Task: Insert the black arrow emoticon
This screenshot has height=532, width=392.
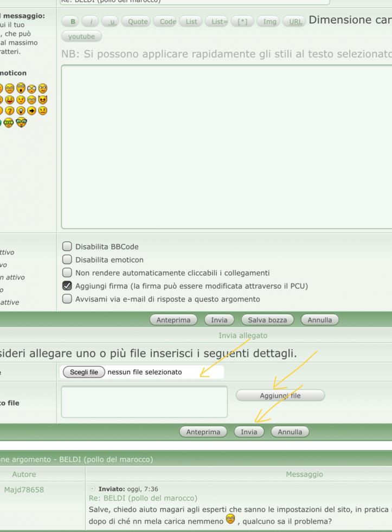Action: tap(31, 111)
